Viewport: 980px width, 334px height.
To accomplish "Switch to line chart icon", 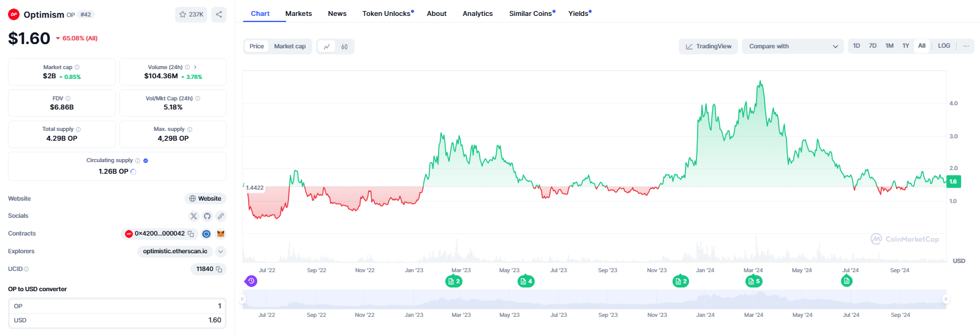I will [326, 46].
